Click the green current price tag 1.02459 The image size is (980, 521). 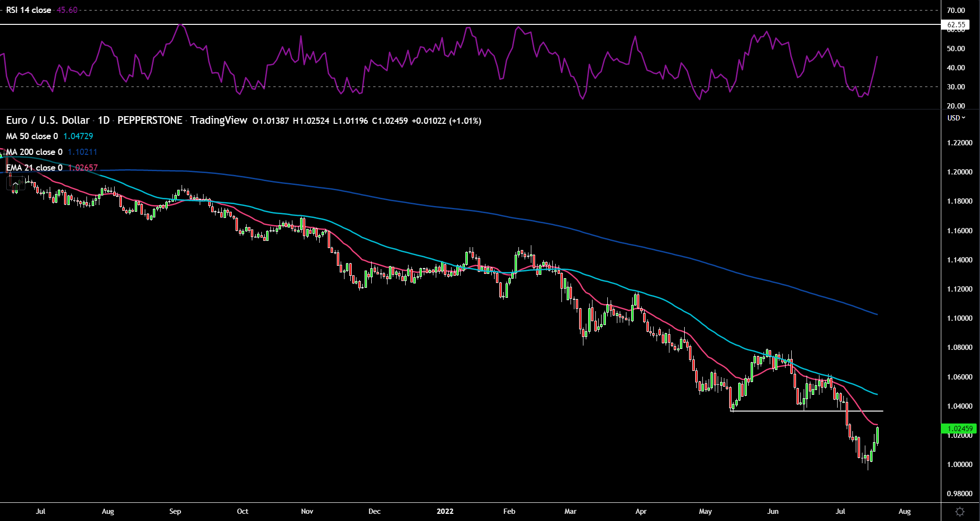960,429
